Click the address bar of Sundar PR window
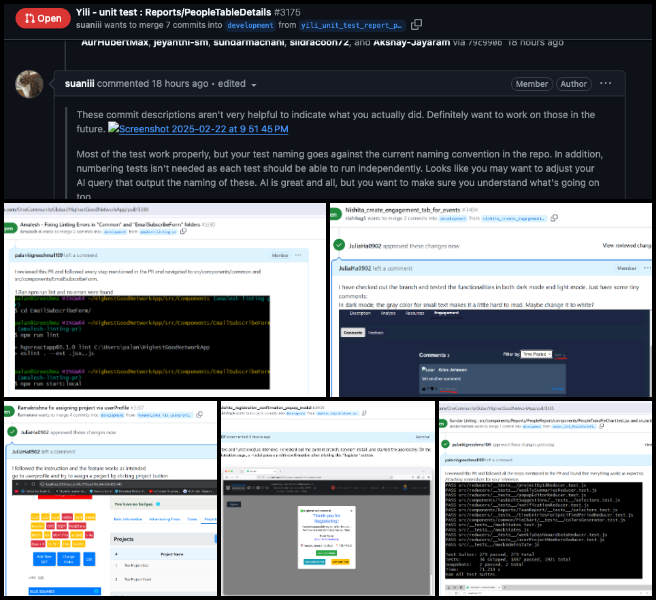Viewport: 656px width, 600px height. [545, 408]
